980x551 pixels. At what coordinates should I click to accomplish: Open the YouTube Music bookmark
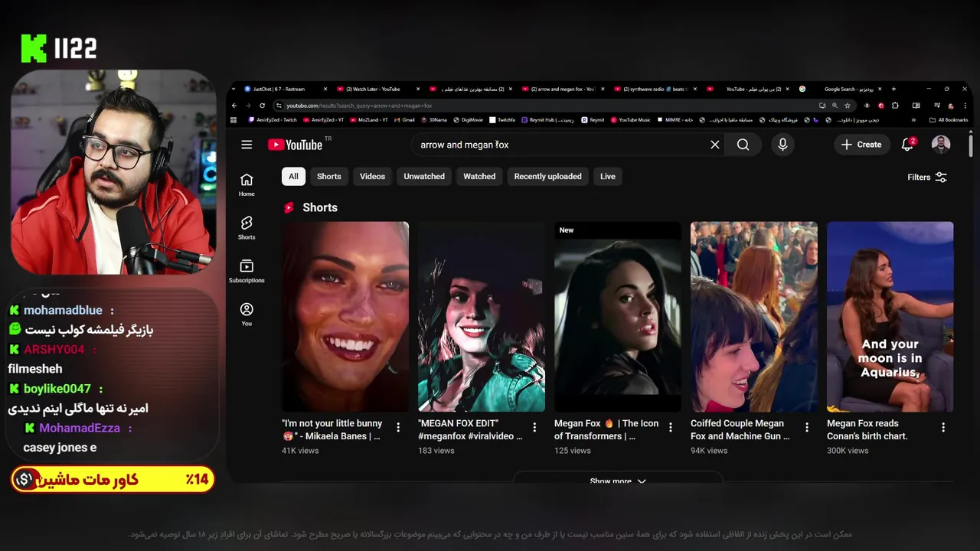[631, 120]
